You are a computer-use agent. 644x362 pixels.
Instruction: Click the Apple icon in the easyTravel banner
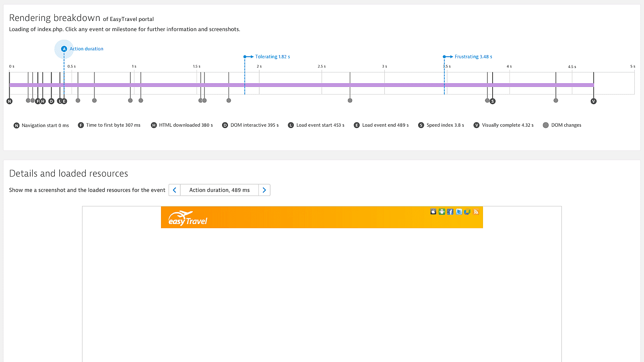433,212
